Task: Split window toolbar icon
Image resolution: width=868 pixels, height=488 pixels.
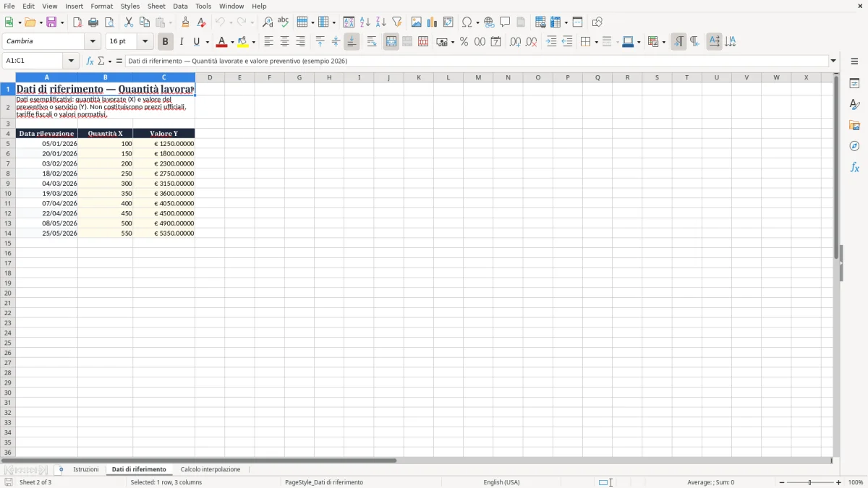Action: [577, 22]
